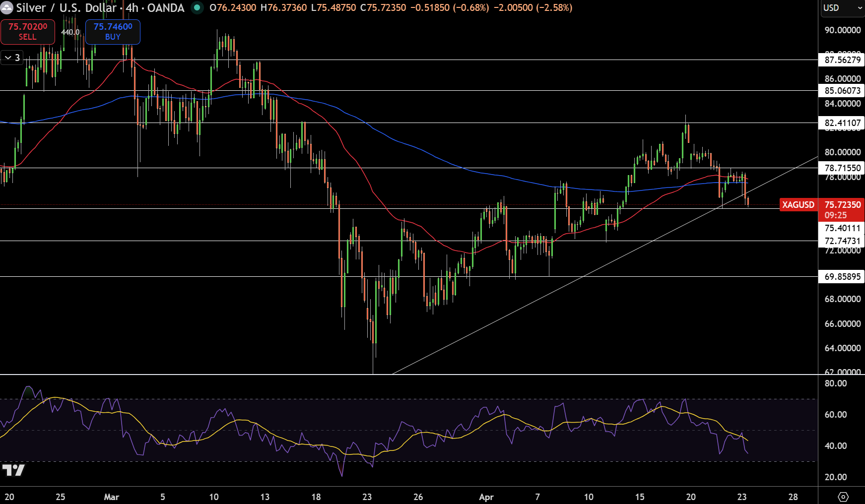The width and height of the screenshot is (865, 504).
Task: Select the 85.06073 price level label
Action: tap(842, 91)
